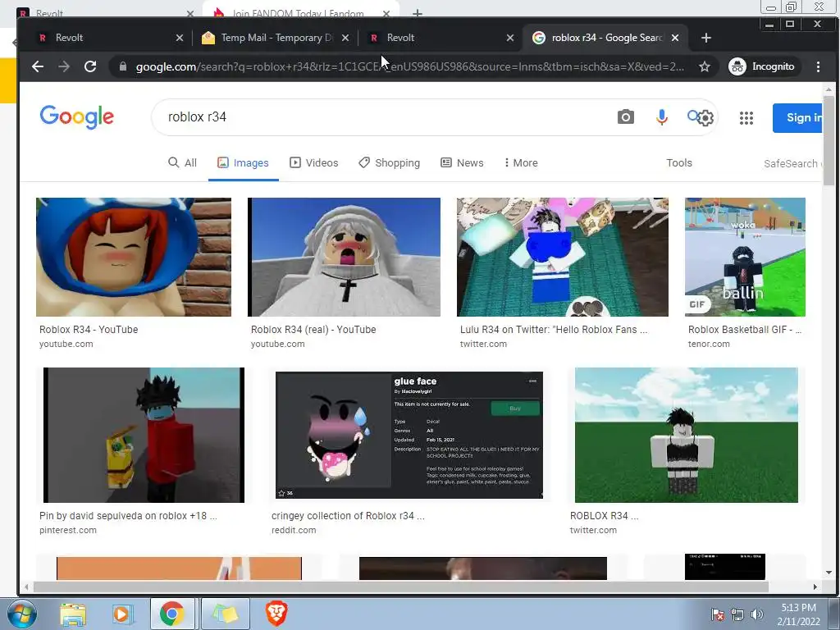
Task: Click the taskbar clock showing 5:13 PM
Action: point(798,614)
